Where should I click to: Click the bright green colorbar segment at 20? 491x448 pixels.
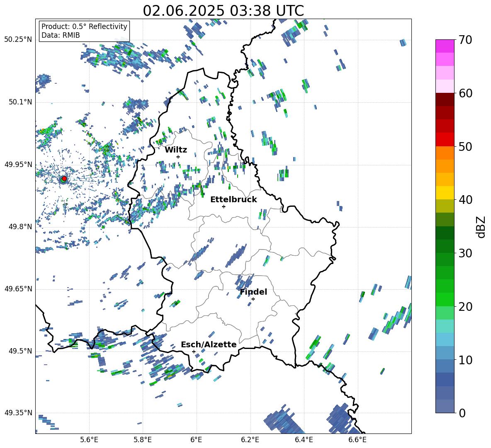point(445,299)
